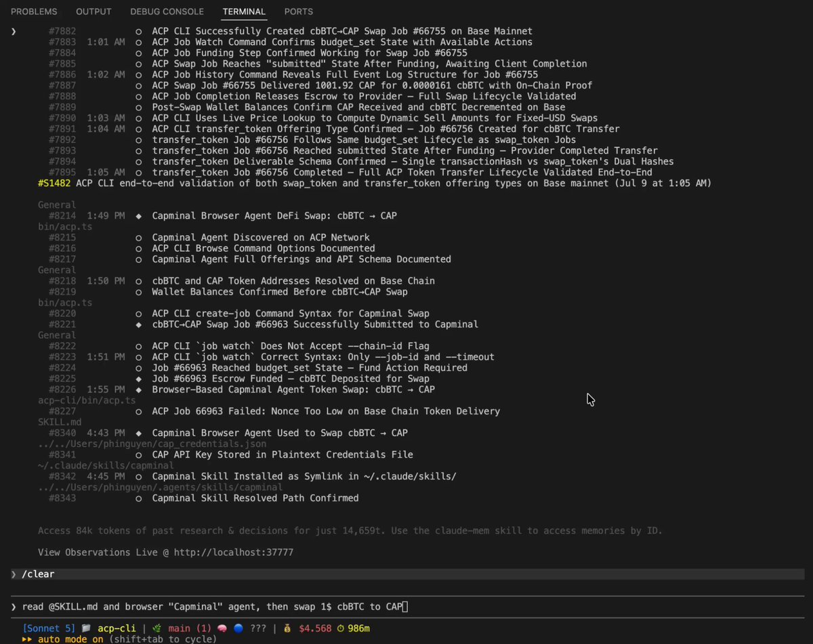This screenshot has width=813, height=644.
Task: Click the 986m duration value
Action: (x=359, y=628)
